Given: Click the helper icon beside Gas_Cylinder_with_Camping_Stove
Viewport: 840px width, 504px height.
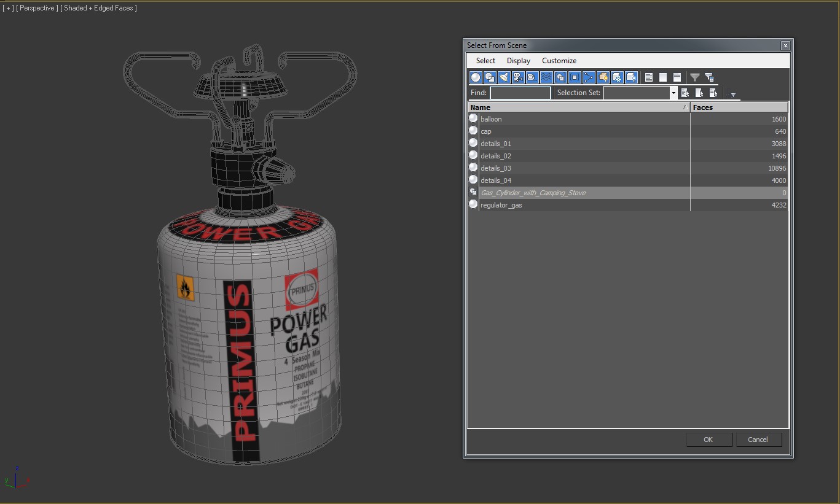Looking at the screenshot, I should [473, 192].
